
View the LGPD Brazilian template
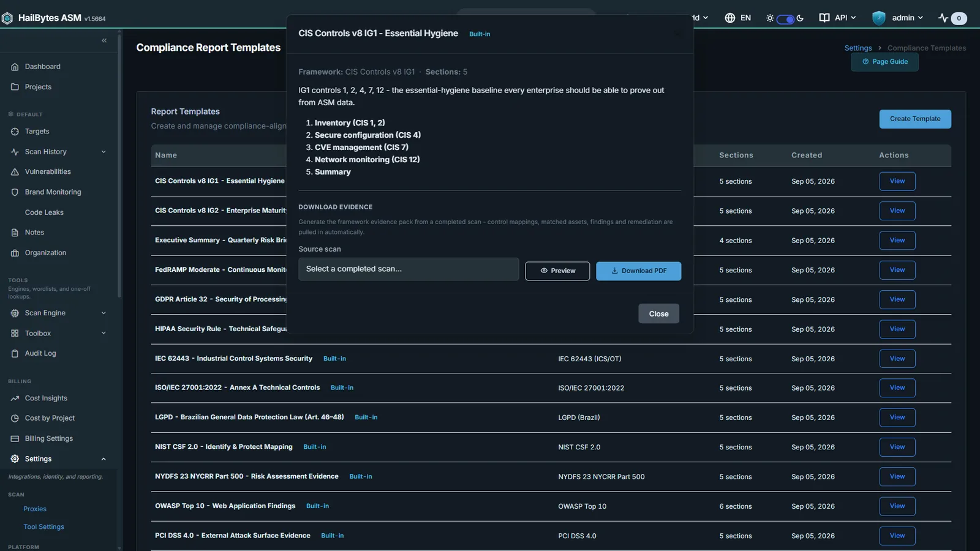897,418
